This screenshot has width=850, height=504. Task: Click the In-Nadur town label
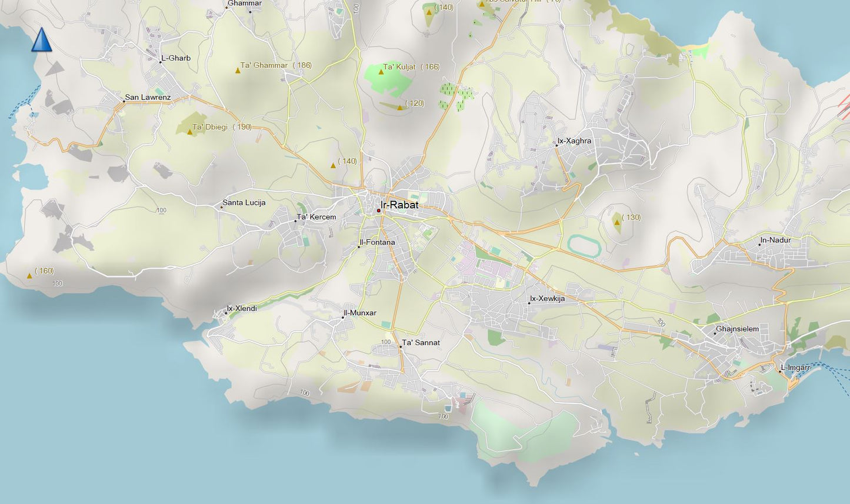coord(775,240)
